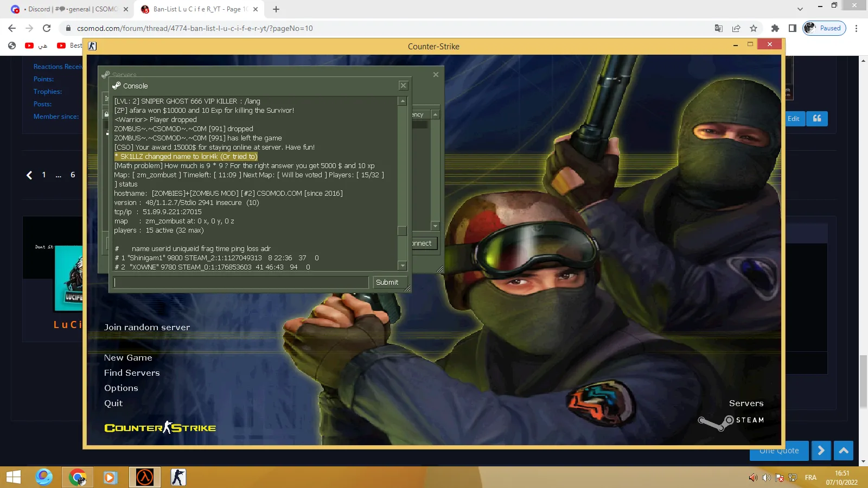The image size is (868, 488).
Task: Open the YouTube 'Best' bookmark
Action: coord(69,46)
